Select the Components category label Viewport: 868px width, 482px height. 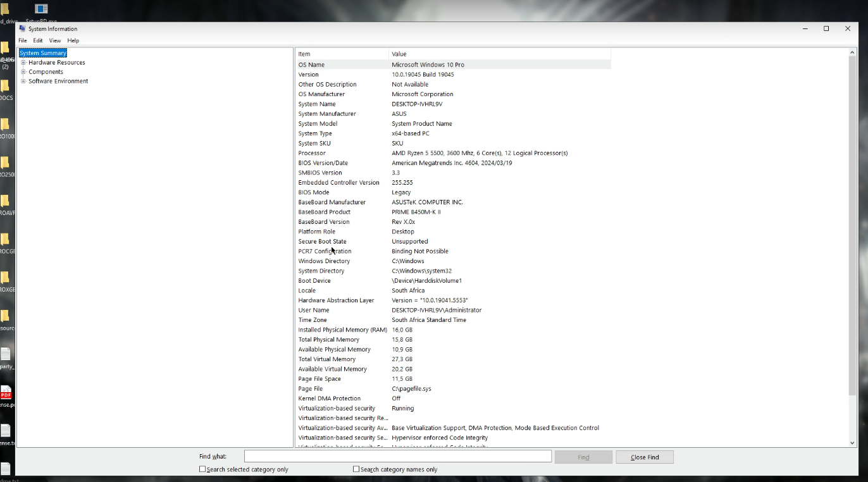click(46, 72)
